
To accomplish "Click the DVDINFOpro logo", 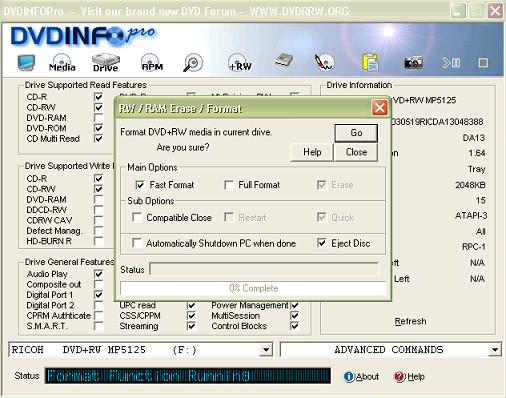I will [83, 36].
